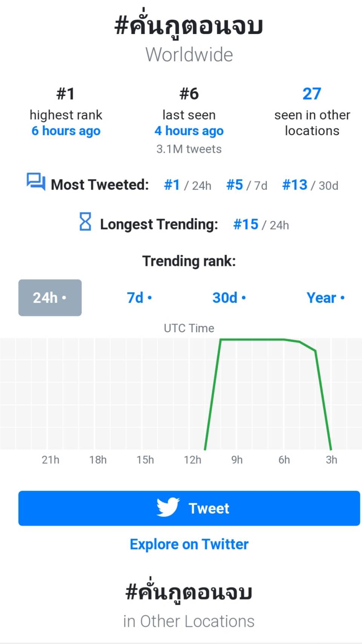Click the 12h marker on chart axis
The height and width of the screenshot is (644, 362).
[x=193, y=460]
